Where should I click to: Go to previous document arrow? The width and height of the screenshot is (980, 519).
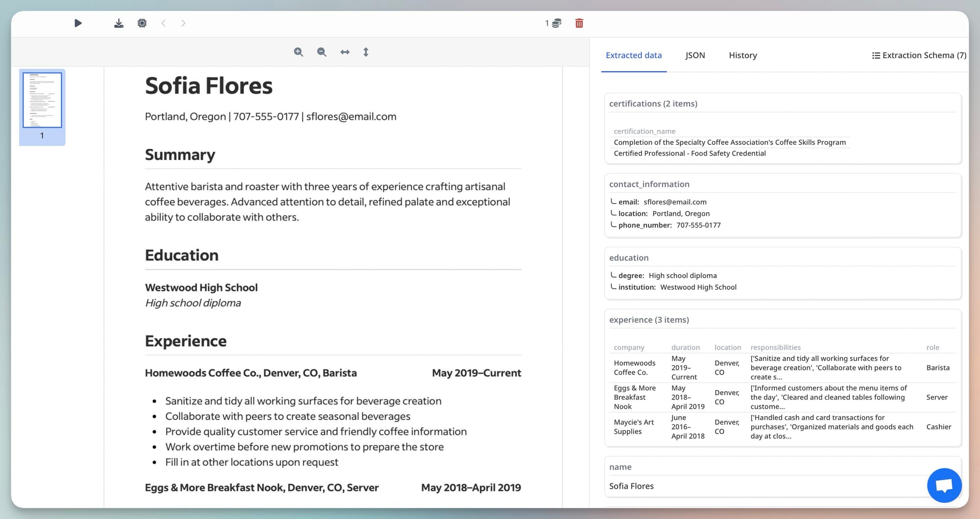pyautogui.click(x=164, y=23)
